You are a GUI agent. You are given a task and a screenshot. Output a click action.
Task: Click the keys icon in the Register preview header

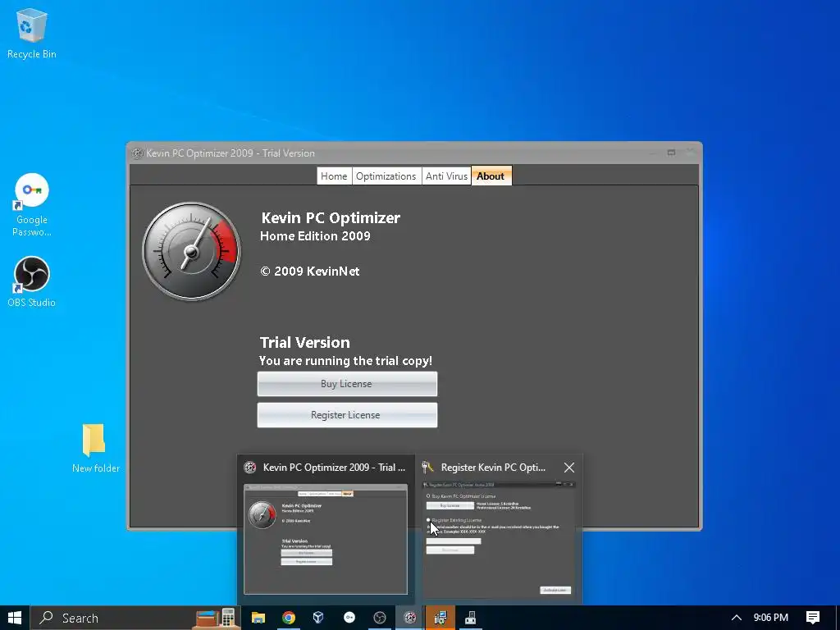click(427, 467)
